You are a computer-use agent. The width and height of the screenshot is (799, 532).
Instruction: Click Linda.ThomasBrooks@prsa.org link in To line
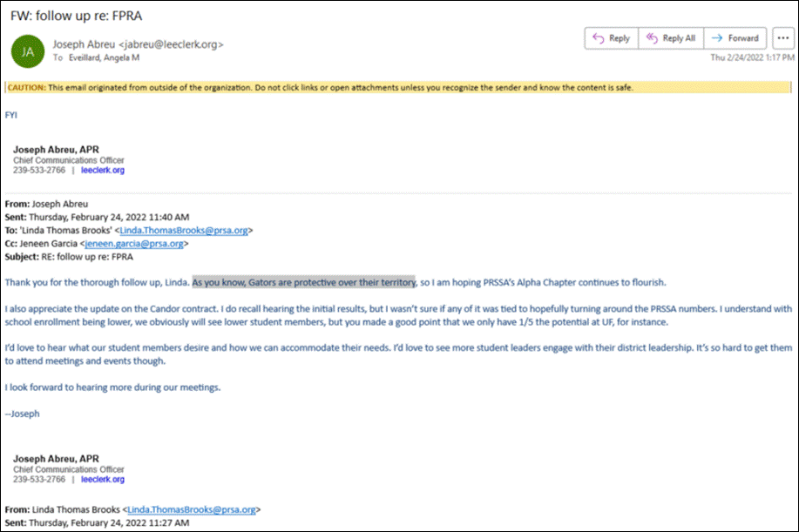185,231
